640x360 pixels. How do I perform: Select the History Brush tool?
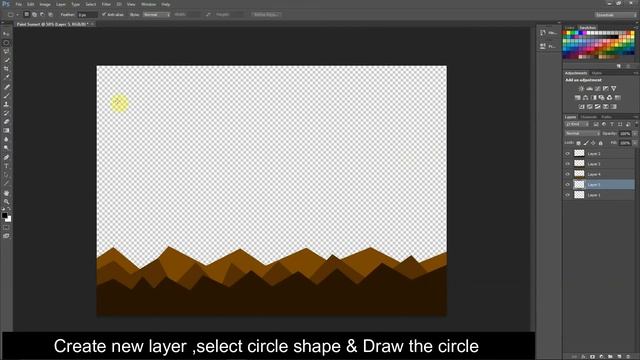point(6,113)
